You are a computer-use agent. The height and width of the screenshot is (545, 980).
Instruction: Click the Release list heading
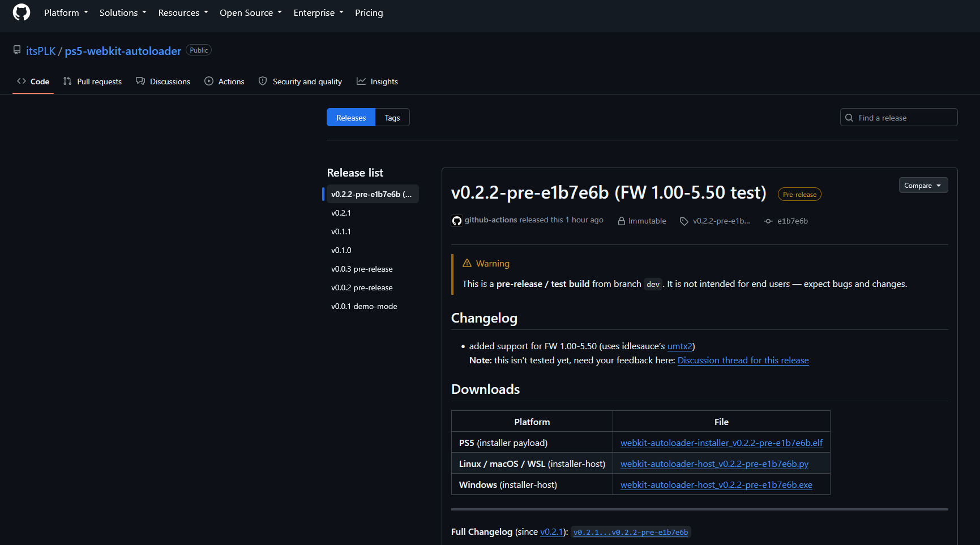pyautogui.click(x=355, y=173)
